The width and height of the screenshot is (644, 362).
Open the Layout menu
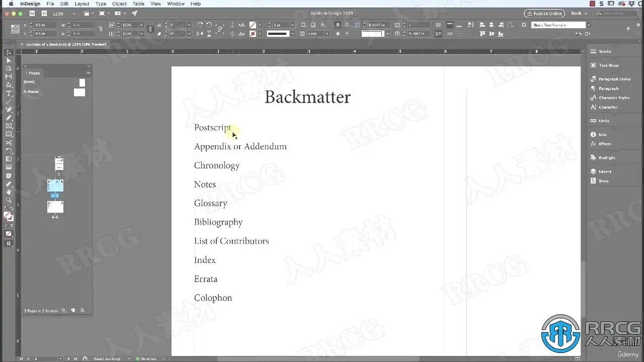coord(82,4)
